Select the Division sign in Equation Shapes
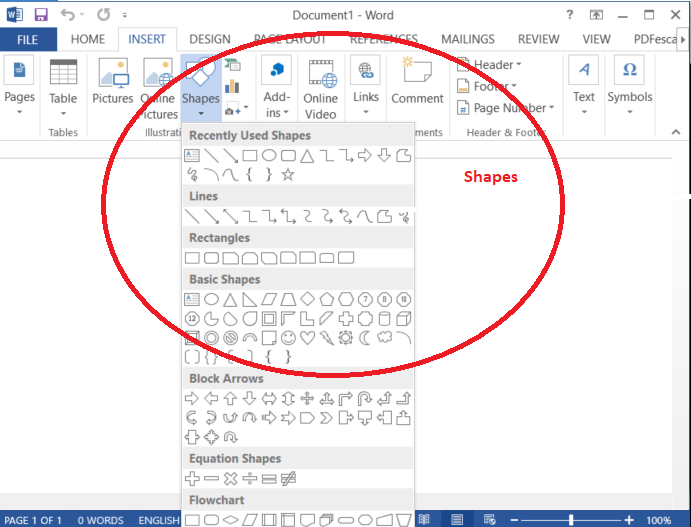 pyautogui.click(x=250, y=479)
